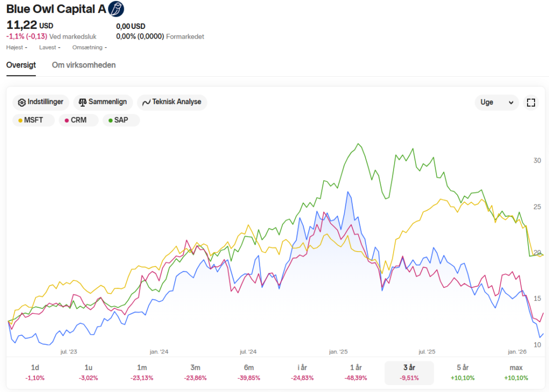The image size is (549, 392).
Task: Toggle the SAP comparison chip
Action: tap(121, 120)
